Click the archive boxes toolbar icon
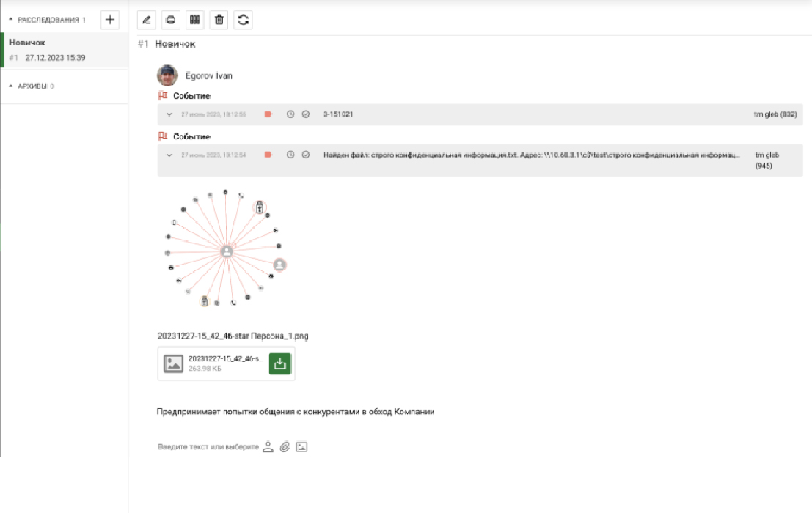 pos(194,20)
